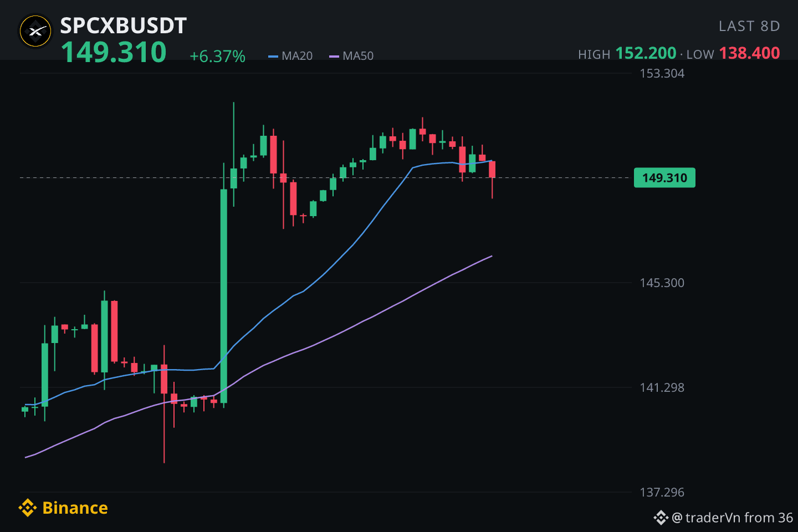Click the 141.298 axis label
Viewport: 798px width, 532px height.
click(x=662, y=387)
